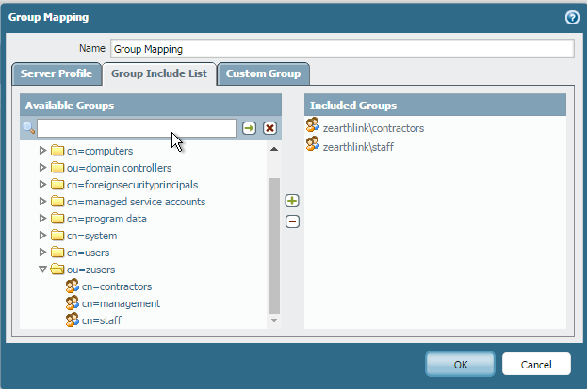This screenshot has height=392, width=588.
Task: Click the cn=program data folder icon
Action: coord(57,219)
